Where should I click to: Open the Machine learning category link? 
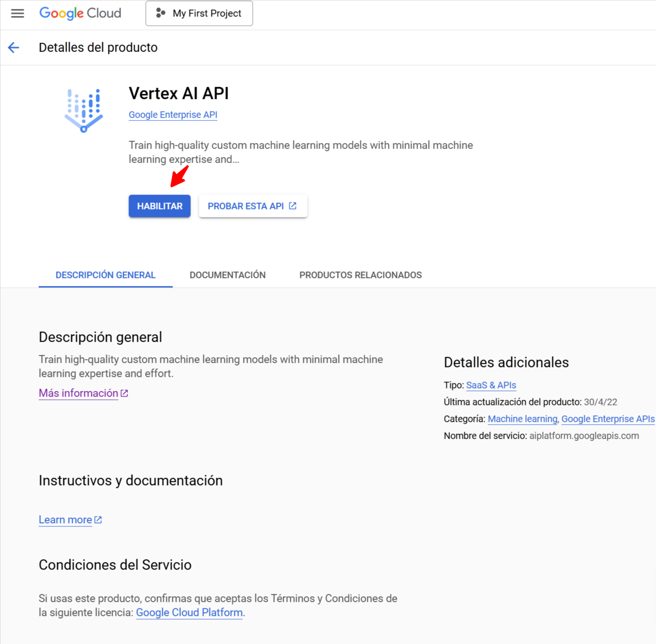coord(522,419)
